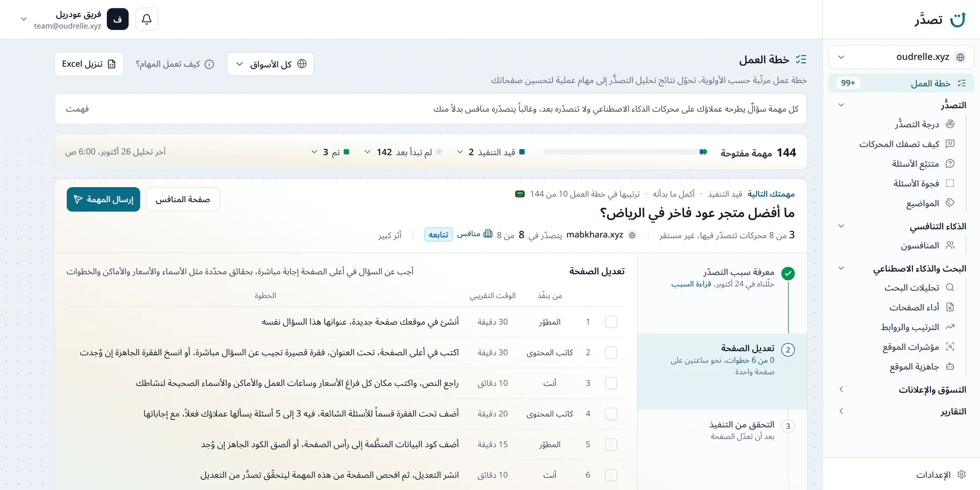Open the notifications bell
The width and height of the screenshot is (980, 490).
147,19
